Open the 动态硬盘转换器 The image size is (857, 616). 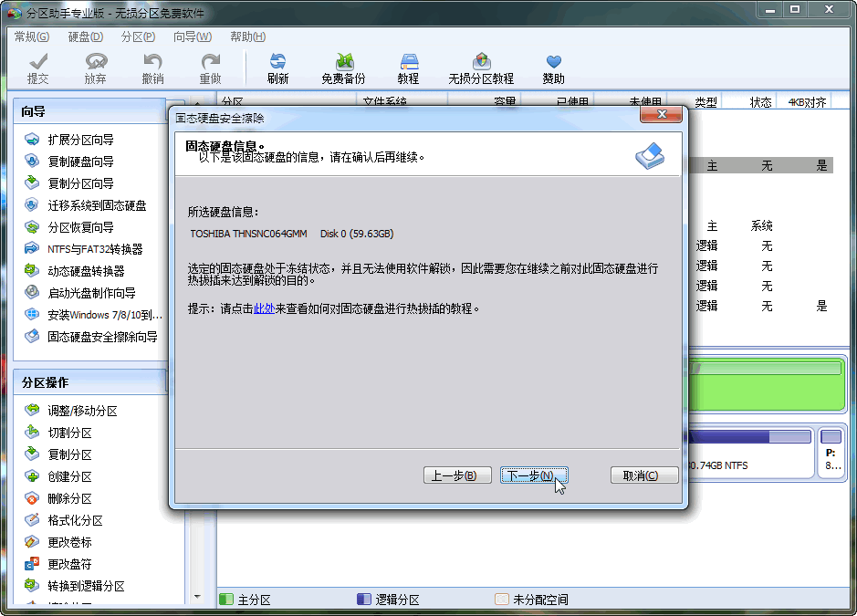coord(76,271)
